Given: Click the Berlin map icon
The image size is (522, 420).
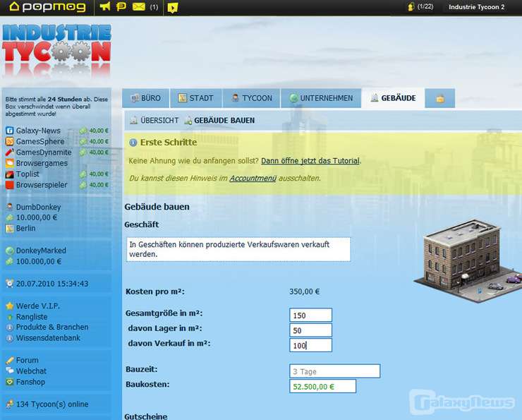Looking at the screenshot, I should point(10,229).
